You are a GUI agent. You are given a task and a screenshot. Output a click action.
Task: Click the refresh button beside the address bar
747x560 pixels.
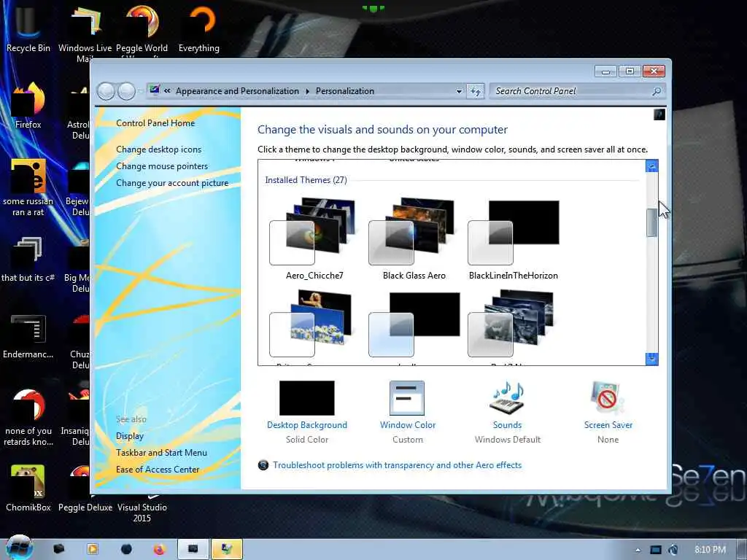pos(476,91)
